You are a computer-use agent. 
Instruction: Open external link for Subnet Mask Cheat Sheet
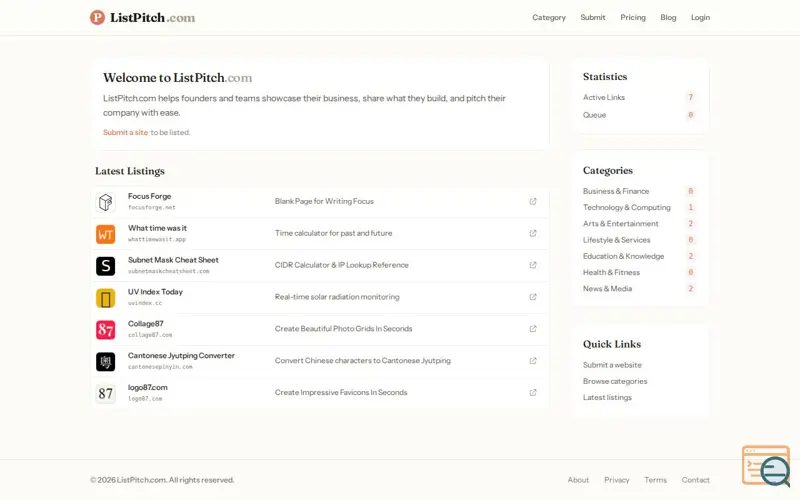click(x=533, y=265)
